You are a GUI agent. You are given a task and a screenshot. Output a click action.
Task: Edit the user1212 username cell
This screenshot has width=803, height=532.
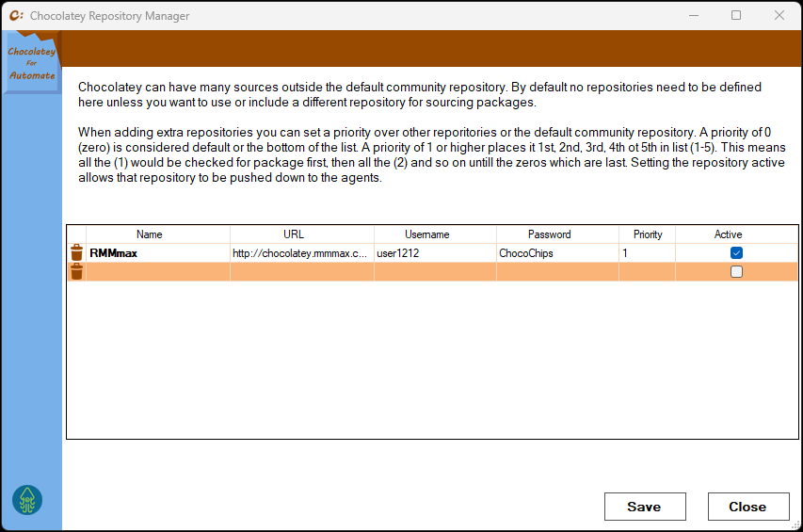pos(434,253)
